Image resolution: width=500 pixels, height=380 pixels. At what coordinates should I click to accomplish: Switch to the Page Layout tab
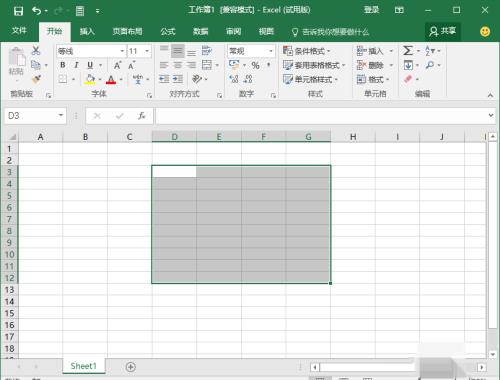click(127, 32)
